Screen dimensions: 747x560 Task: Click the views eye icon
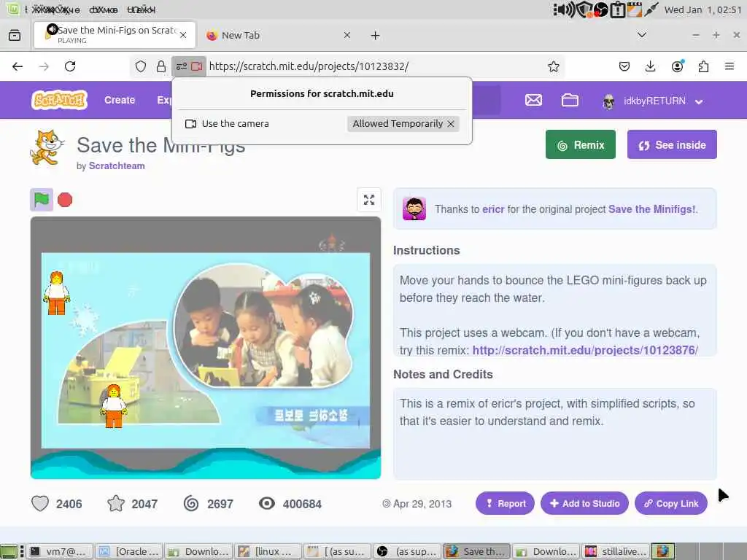click(x=267, y=503)
